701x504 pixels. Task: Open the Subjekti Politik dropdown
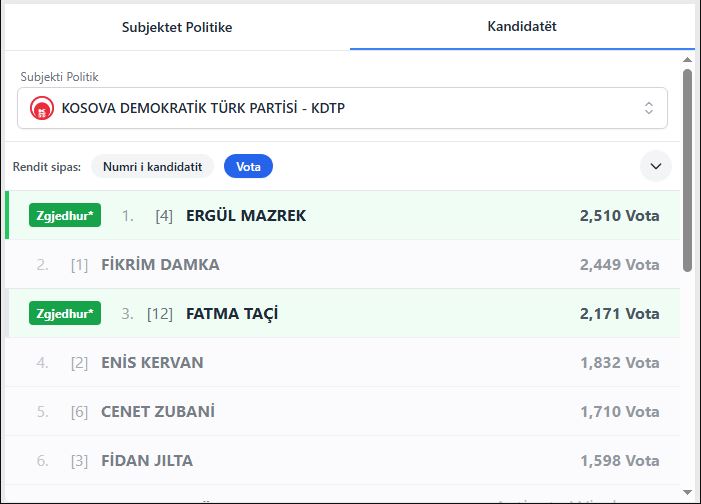[342, 108]
